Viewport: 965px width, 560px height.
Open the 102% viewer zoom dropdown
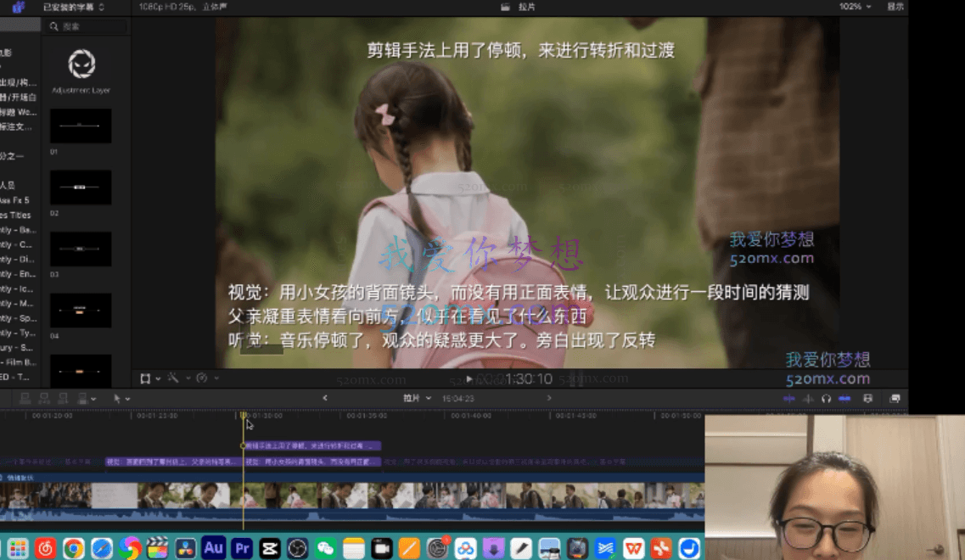[x=855, y=7]
